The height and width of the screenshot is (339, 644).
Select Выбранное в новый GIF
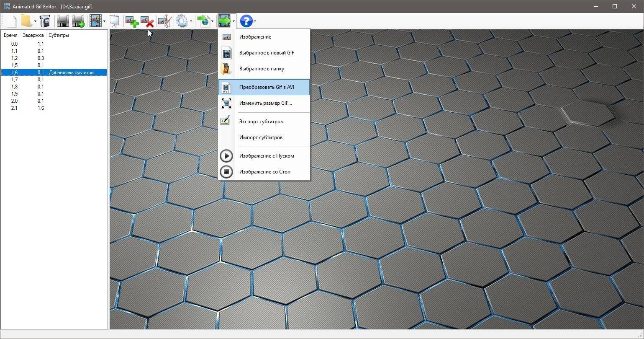pos(264,53)
